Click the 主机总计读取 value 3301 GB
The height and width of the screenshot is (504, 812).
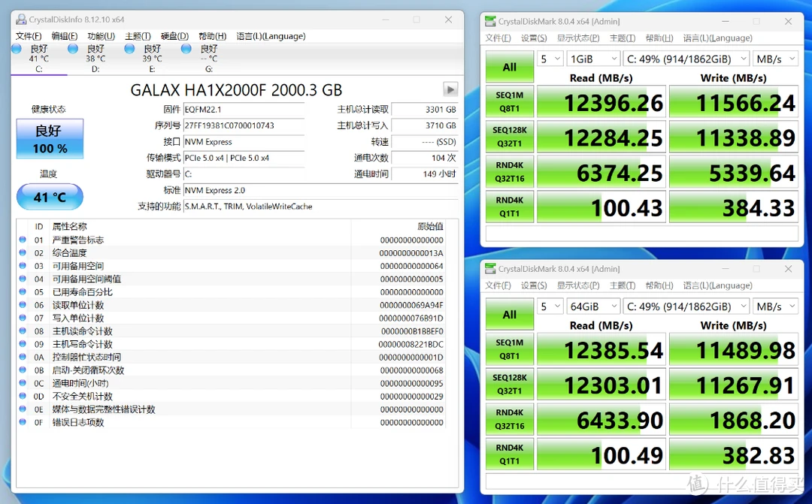425,109
